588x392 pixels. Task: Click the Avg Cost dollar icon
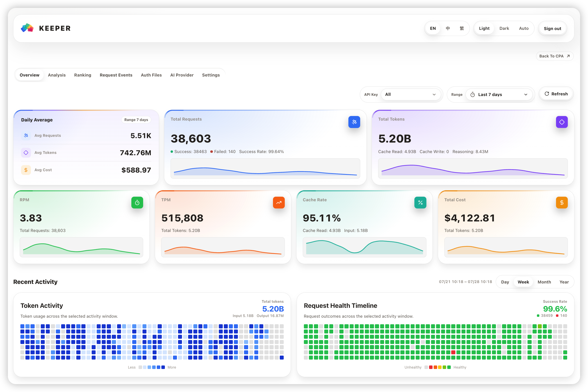26,170
